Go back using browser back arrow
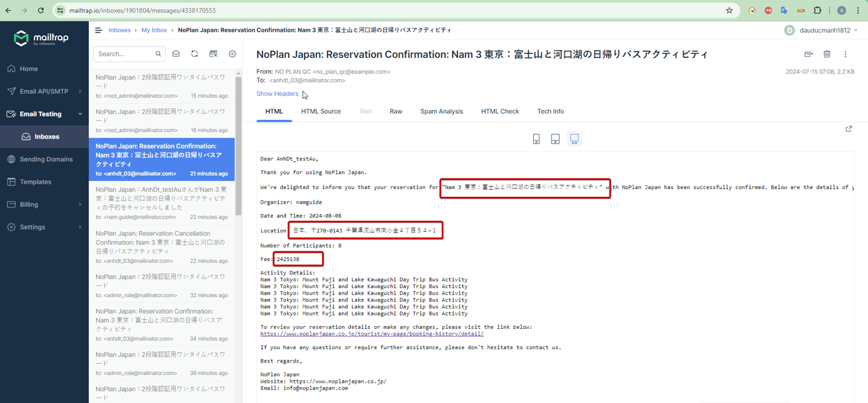868x403 pixels. coord(8,10)
